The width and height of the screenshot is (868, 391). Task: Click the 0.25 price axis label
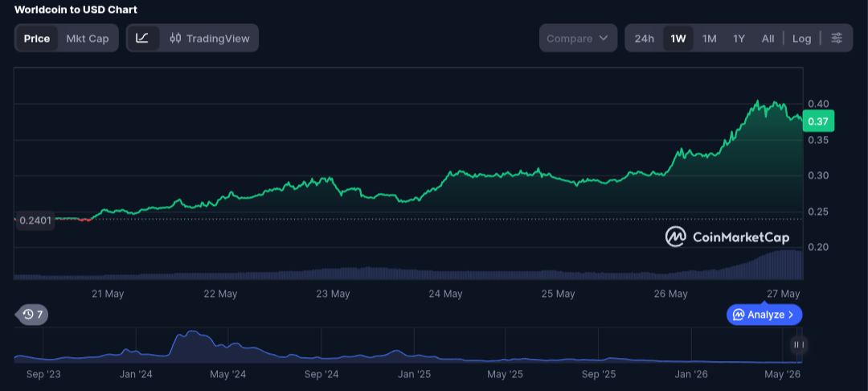[x=818, y=211]
